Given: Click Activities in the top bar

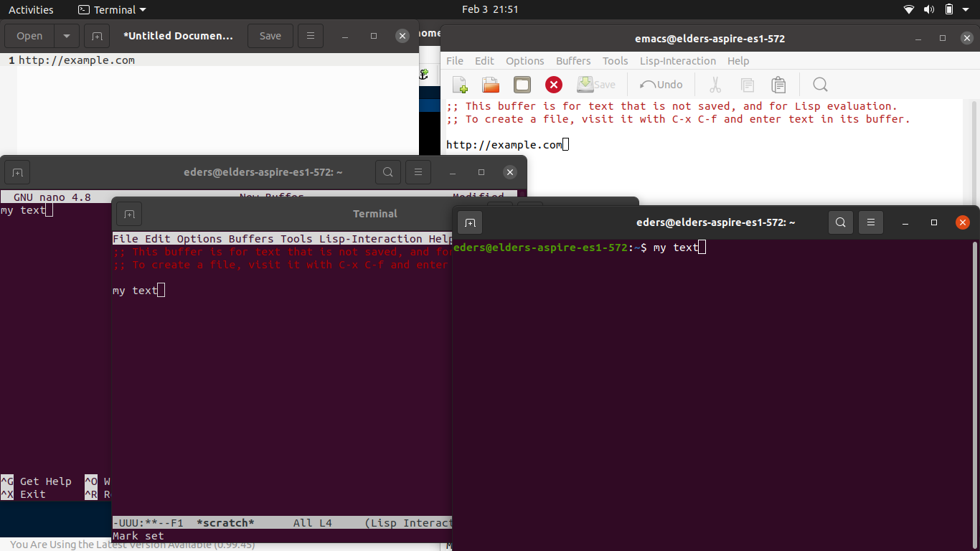Looking at the screenshot, I should pyautogui.click(x=31, y=9).
